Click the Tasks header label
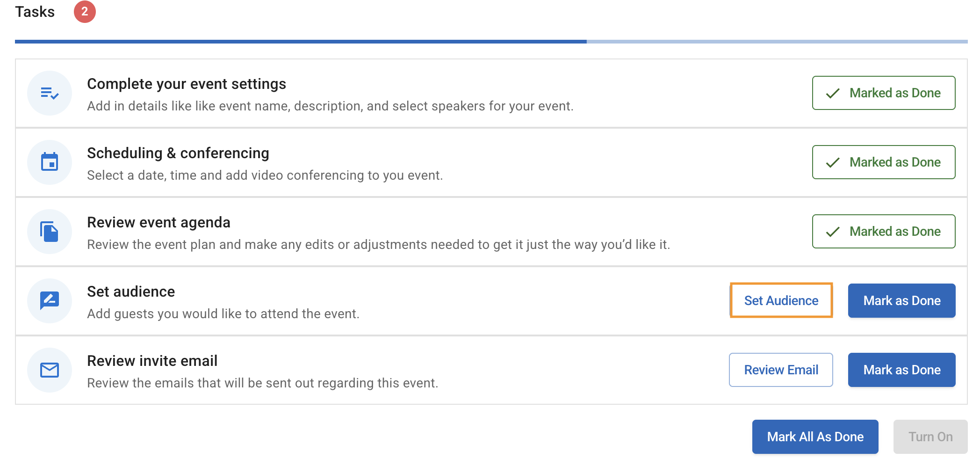 35,12
